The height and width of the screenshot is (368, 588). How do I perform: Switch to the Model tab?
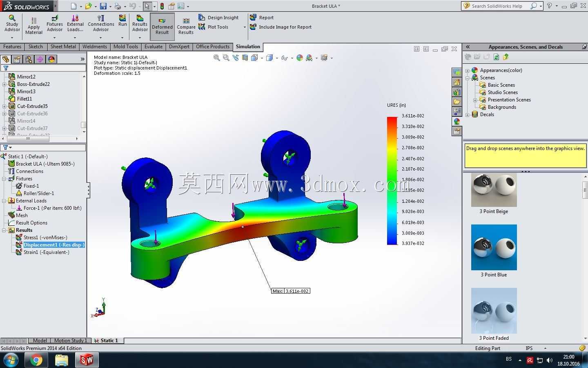40,341
